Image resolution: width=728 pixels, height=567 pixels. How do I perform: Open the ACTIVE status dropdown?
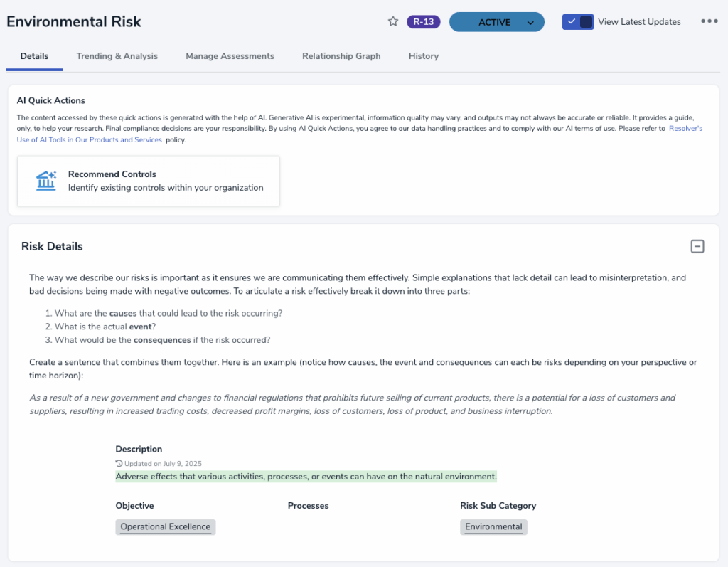coord(496,22)
